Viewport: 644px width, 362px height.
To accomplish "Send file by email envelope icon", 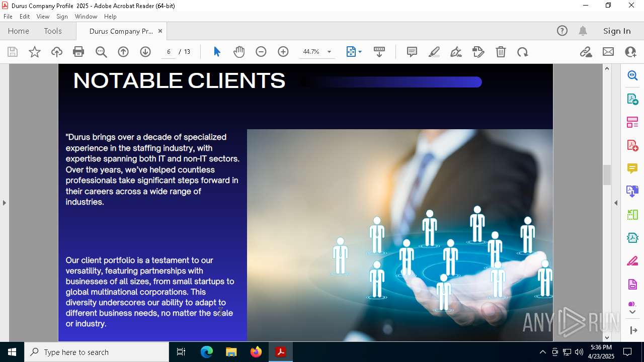I will point(608,52).
